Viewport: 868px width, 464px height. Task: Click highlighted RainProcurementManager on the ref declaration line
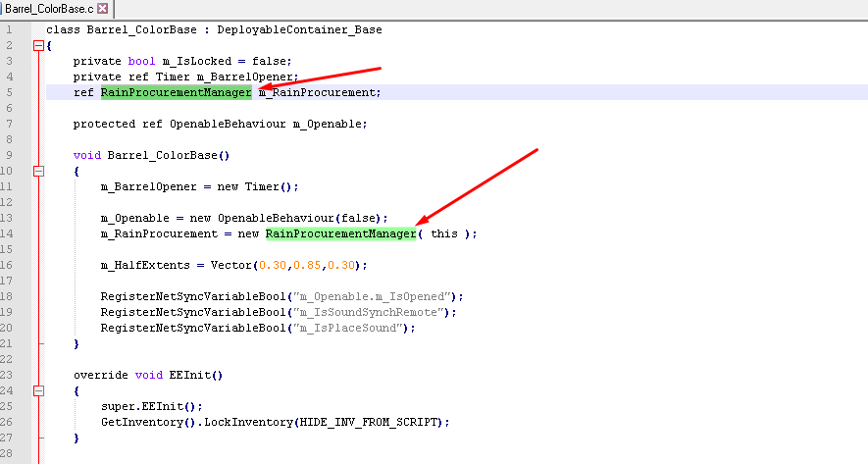click(x=176, y=92)
